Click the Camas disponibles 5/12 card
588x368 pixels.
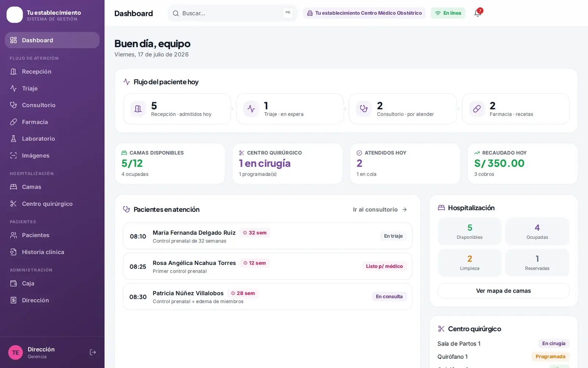click(x=170, y=164)
